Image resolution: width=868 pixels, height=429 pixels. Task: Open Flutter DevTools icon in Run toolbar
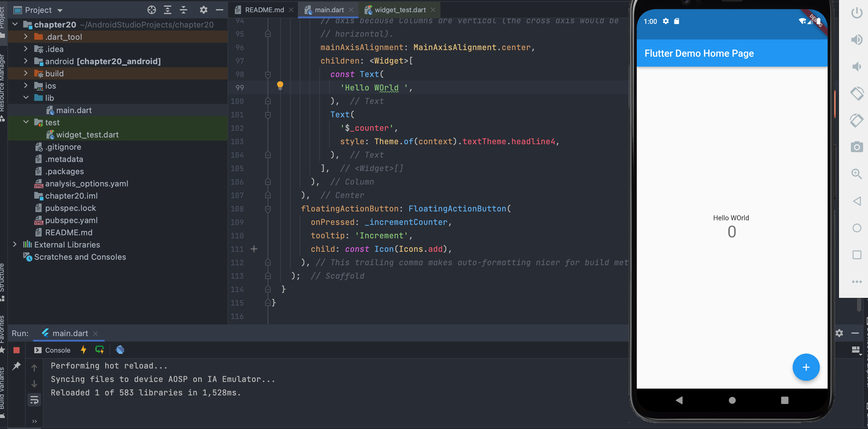coord(120,350)
